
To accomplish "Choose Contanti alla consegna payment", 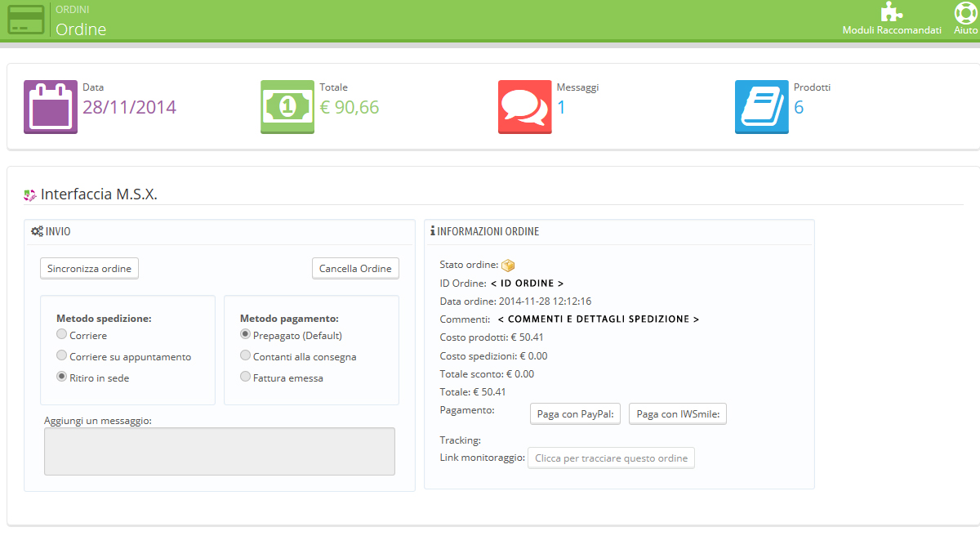I will 245,356.
